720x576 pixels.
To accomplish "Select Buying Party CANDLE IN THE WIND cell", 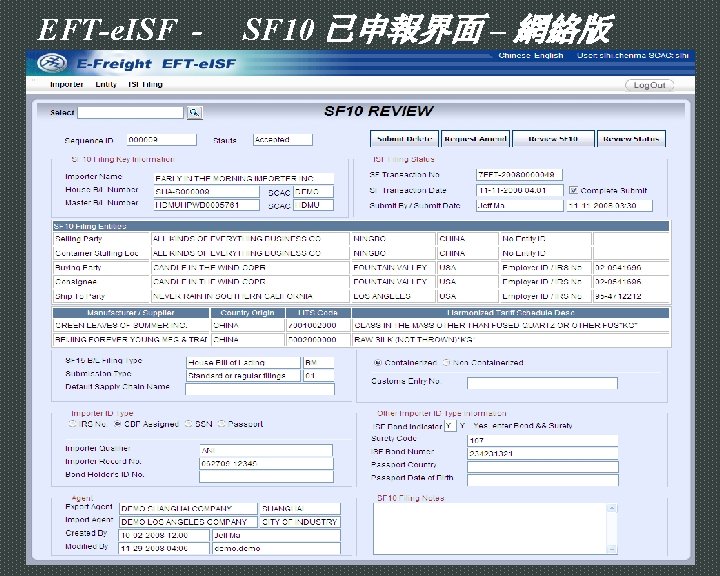I will [250, 267].
